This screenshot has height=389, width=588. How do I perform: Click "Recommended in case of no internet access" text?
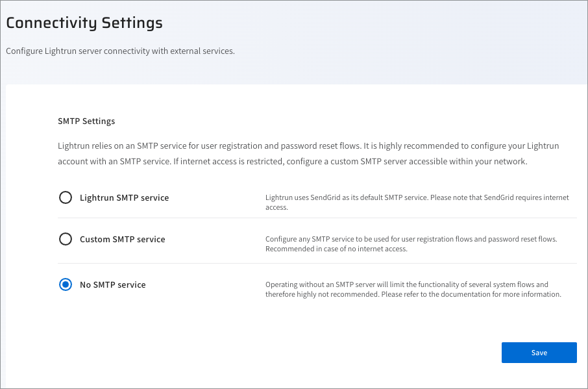point(336,249)
